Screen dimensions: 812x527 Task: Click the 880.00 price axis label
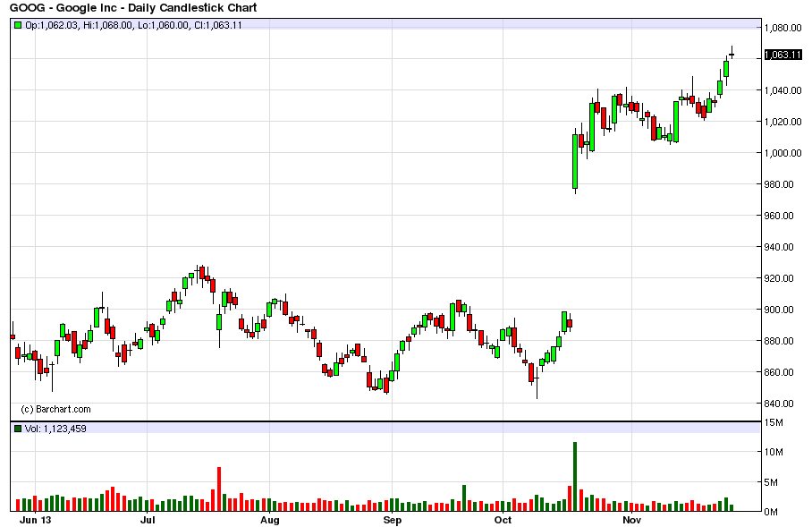point(779,341)
